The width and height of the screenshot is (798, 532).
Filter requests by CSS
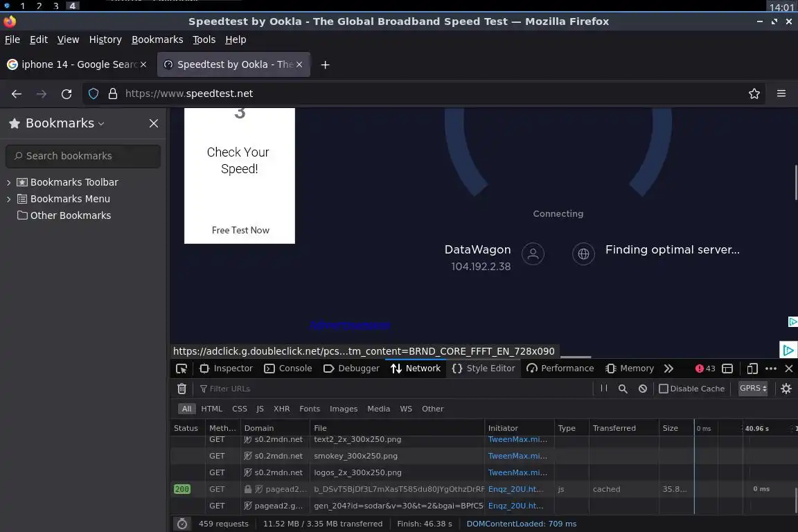click(x=240, y=409)
